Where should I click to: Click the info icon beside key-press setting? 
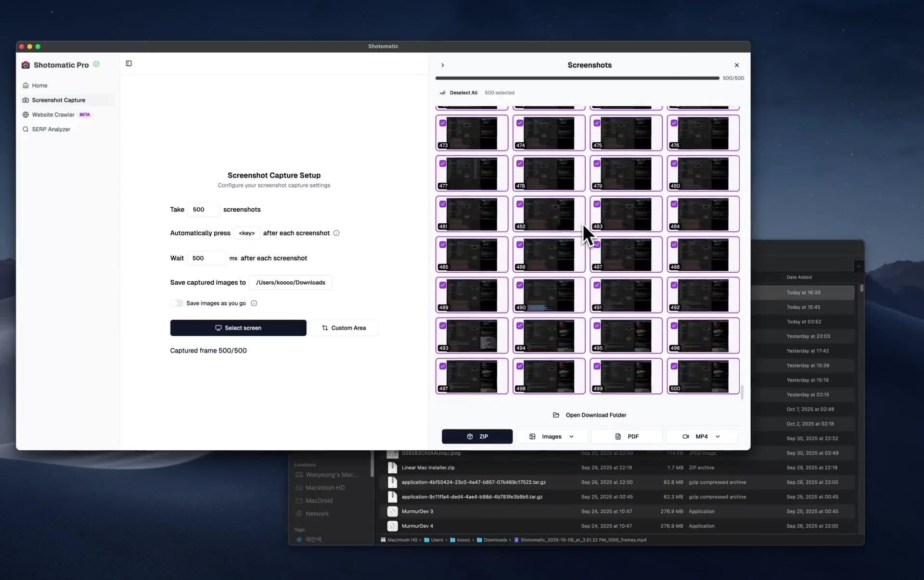coord(336,233)
